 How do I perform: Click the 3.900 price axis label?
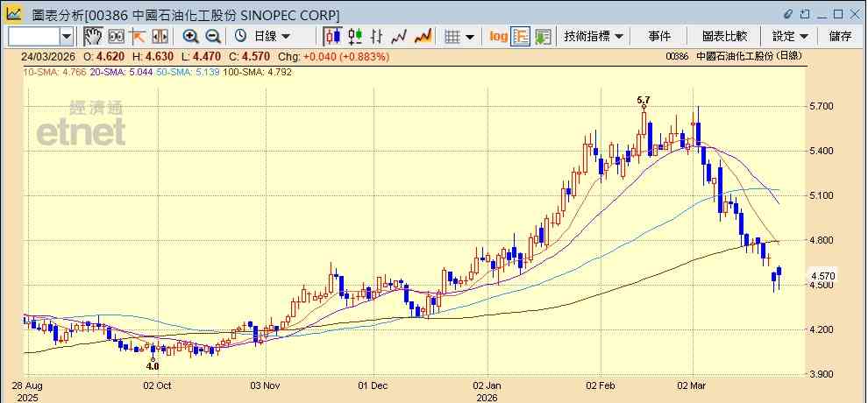pyautogui.click(x=822, y=374)
